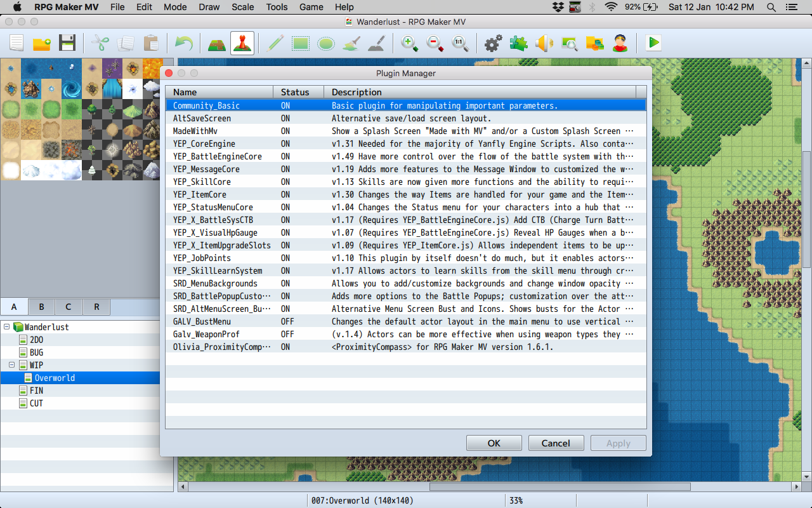Click the map's vertical scrollbar thumb
The width and height of the screenshot is (812, 508).
(806, 209)
